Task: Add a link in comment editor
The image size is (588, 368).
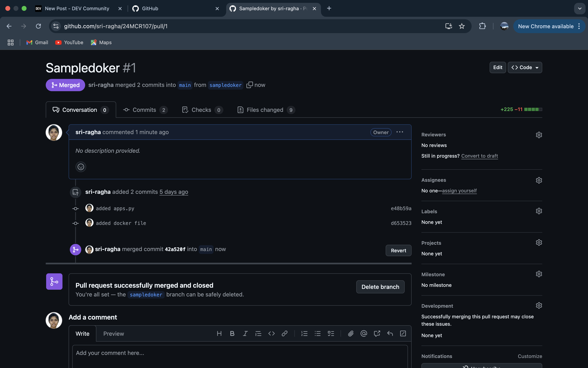Action: pyautogui.click(x=285, y=333)
